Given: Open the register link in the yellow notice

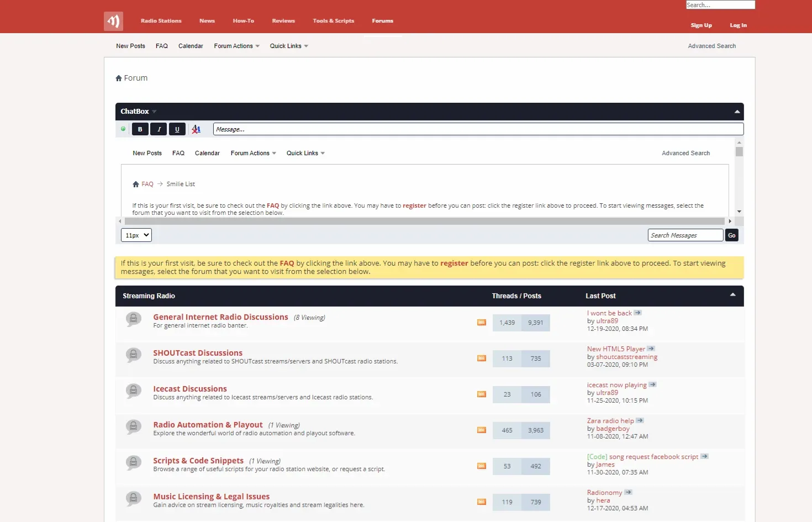Looking at the screenshot, I should [454, 263].
